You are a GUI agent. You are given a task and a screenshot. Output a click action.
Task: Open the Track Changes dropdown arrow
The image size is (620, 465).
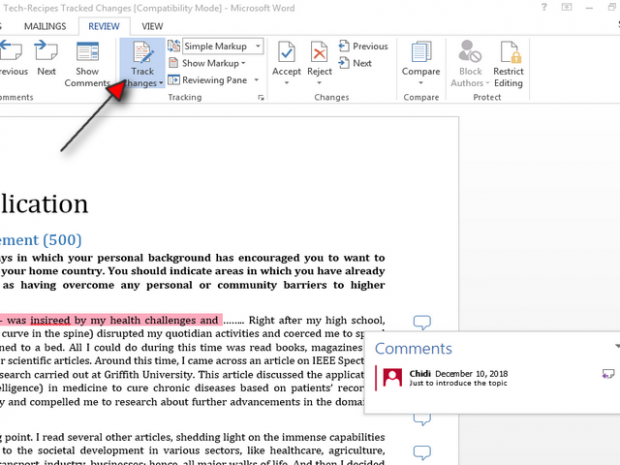pyautogui.click(x=161, y=83)
